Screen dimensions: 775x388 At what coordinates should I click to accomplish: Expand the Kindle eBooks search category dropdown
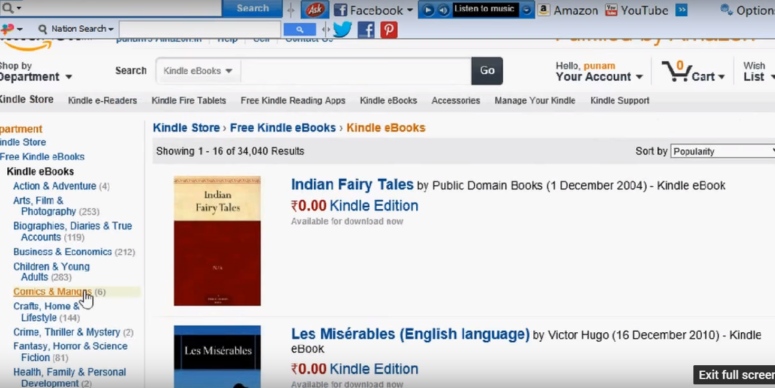(x=198, y=71)
